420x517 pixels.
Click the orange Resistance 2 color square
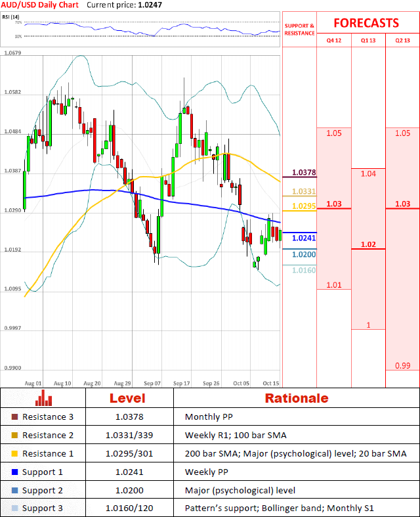click(x=15, y=435)
